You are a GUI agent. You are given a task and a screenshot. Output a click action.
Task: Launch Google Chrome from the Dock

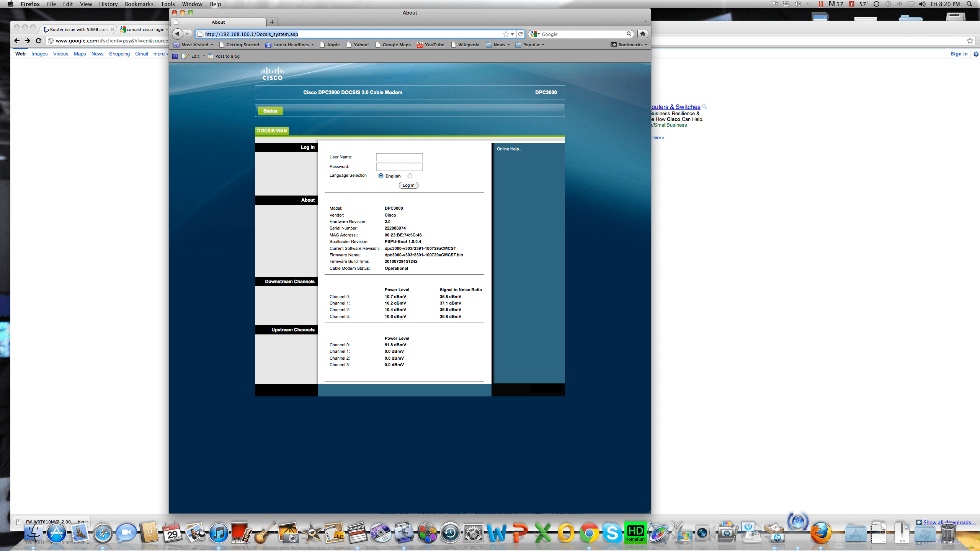589,533
